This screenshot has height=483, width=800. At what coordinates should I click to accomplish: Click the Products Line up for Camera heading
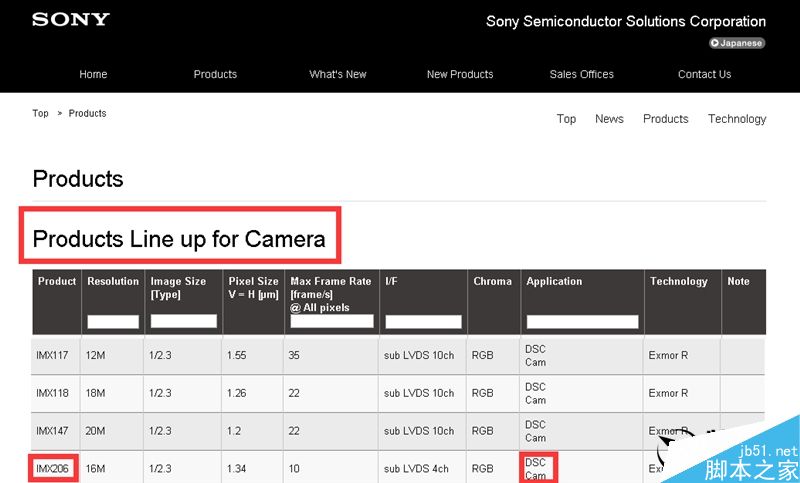(x=179, y=239)
